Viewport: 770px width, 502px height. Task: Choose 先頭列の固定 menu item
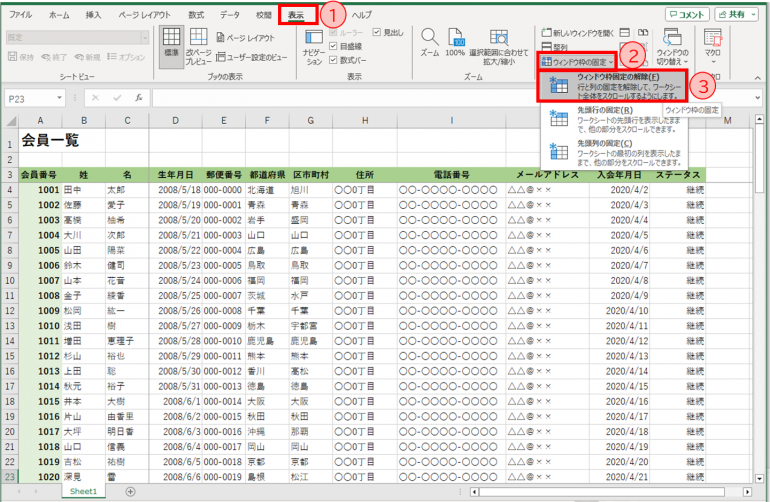pyautogui.click(x=613, y=152)
